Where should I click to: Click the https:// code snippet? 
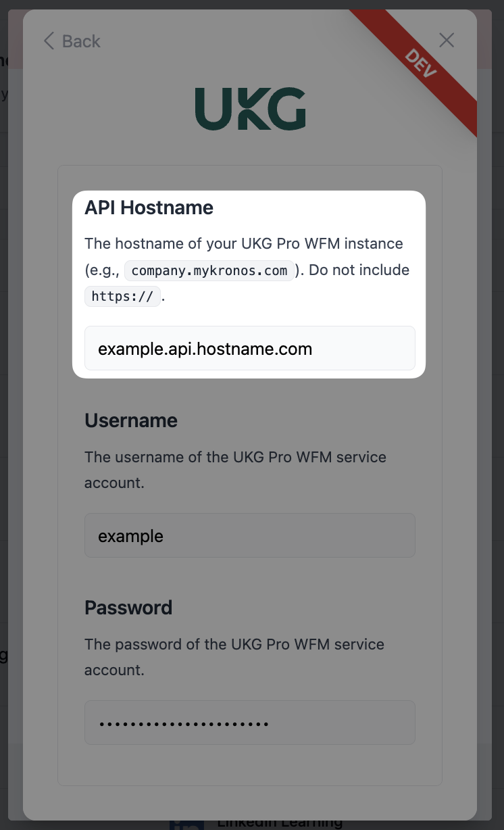(x=122, y=296)
